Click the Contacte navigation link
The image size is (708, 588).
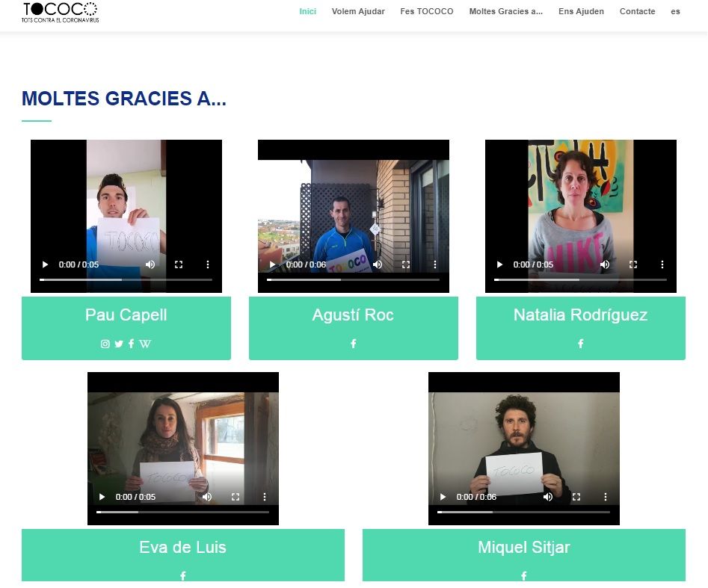pyautogui.click(x=637, y=11)
